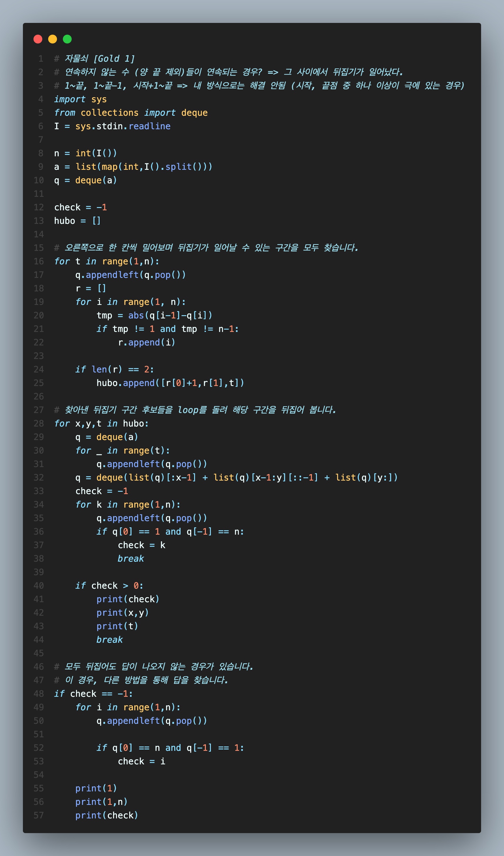Click 'if q[0] == n and q[-1] == 1:'

(170, 748)
